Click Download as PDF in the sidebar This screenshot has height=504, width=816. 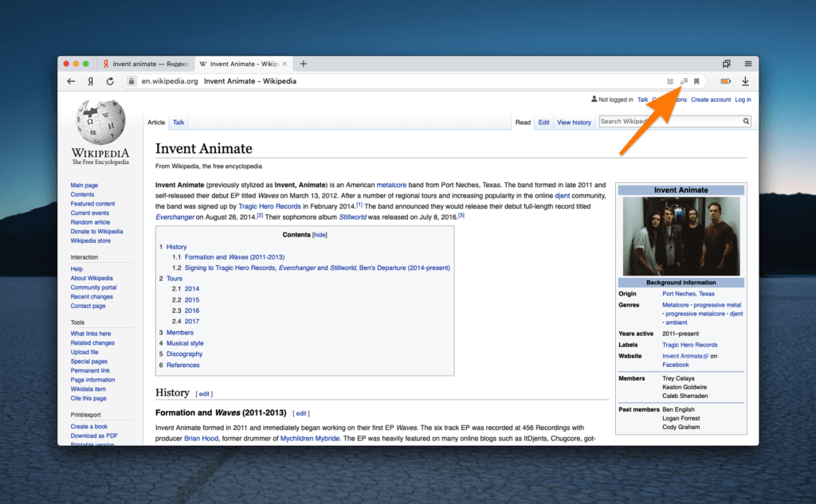click(94, 436)
